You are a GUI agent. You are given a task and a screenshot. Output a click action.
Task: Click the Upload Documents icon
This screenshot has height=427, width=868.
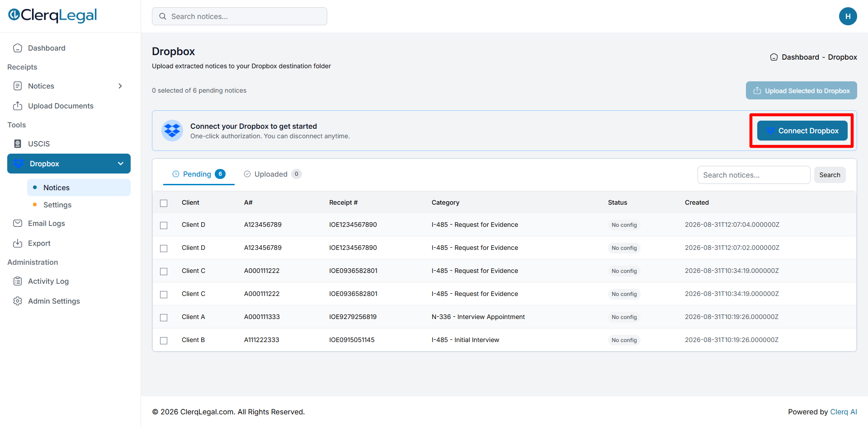(x=18, y=106)
